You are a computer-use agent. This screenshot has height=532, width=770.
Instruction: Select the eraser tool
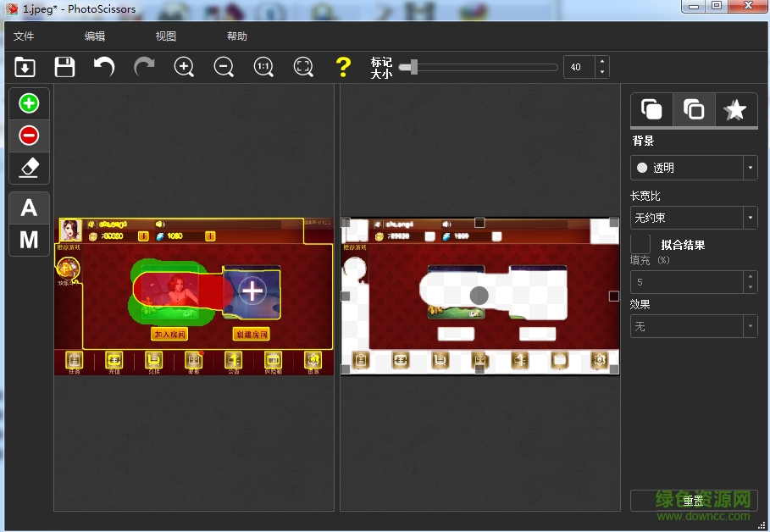point(29,167)
